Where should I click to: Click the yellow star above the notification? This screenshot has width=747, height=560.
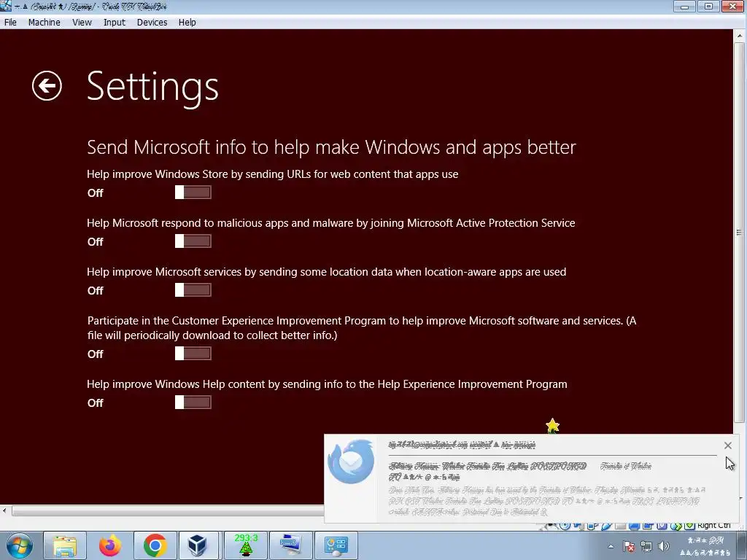[553, 425]
